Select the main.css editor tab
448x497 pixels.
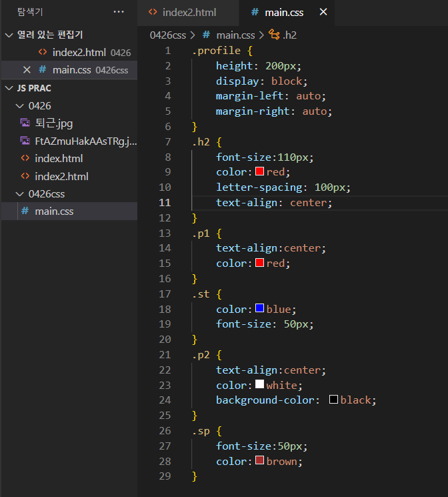(x=287, y=13)
